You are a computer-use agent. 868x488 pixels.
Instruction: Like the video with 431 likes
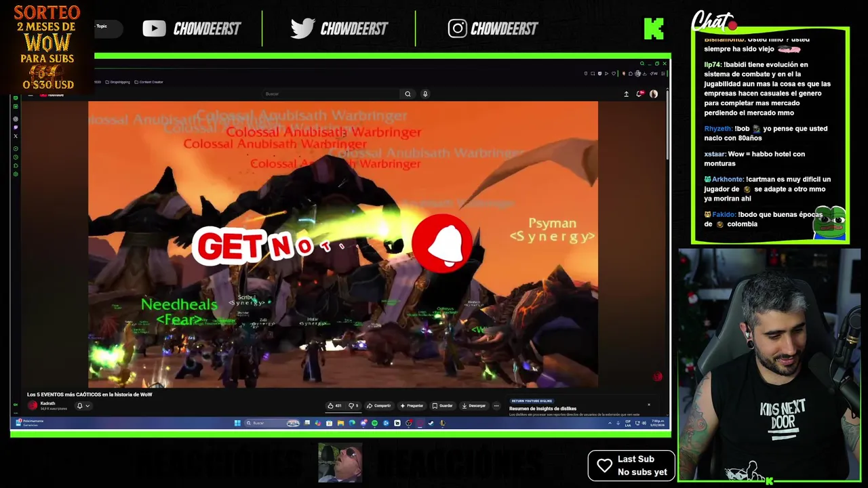(334, 406)
